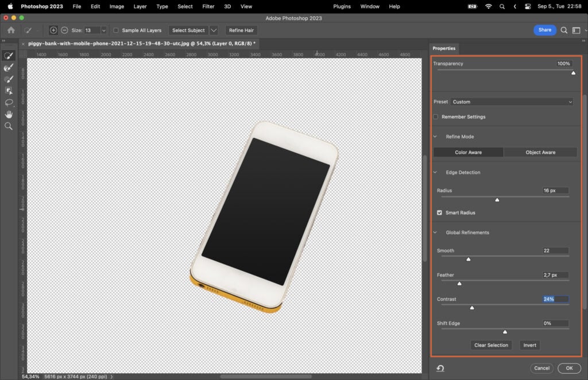Invert the current selection
588x380 pixels.
529,345
